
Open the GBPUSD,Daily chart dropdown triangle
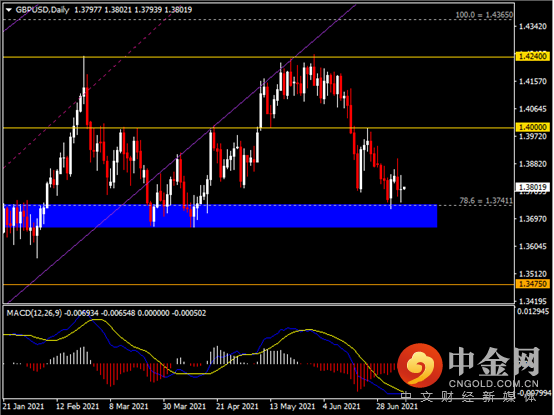(x=9, y=10)
